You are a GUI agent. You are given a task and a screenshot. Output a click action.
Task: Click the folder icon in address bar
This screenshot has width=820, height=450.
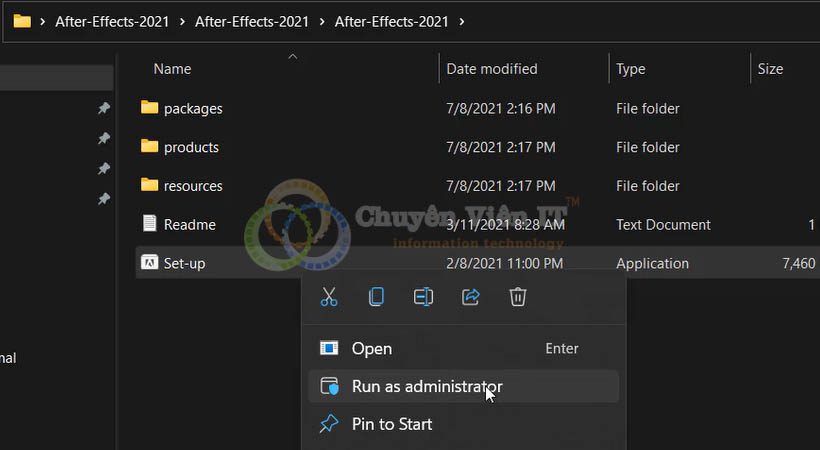[x=22, y=21]
